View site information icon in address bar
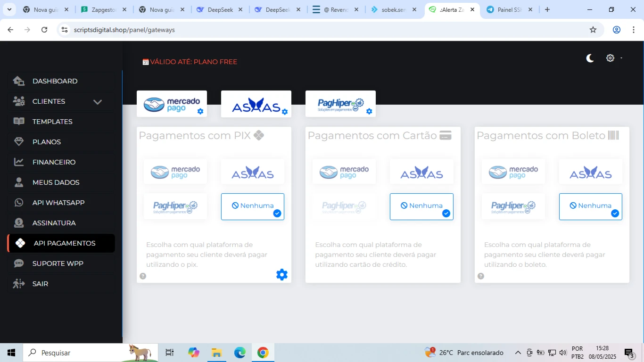The height and width of the screenshot is (362, 644). (x=65, y=30)
